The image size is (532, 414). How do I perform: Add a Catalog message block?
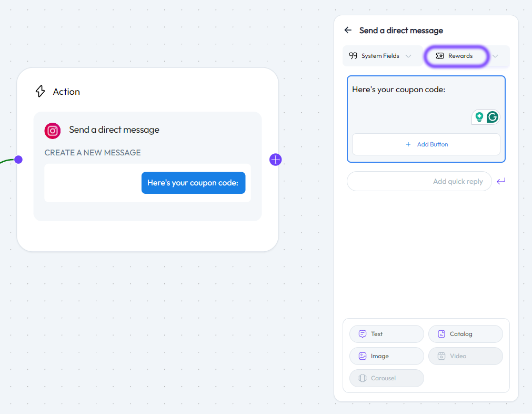[x=465, y=334]
